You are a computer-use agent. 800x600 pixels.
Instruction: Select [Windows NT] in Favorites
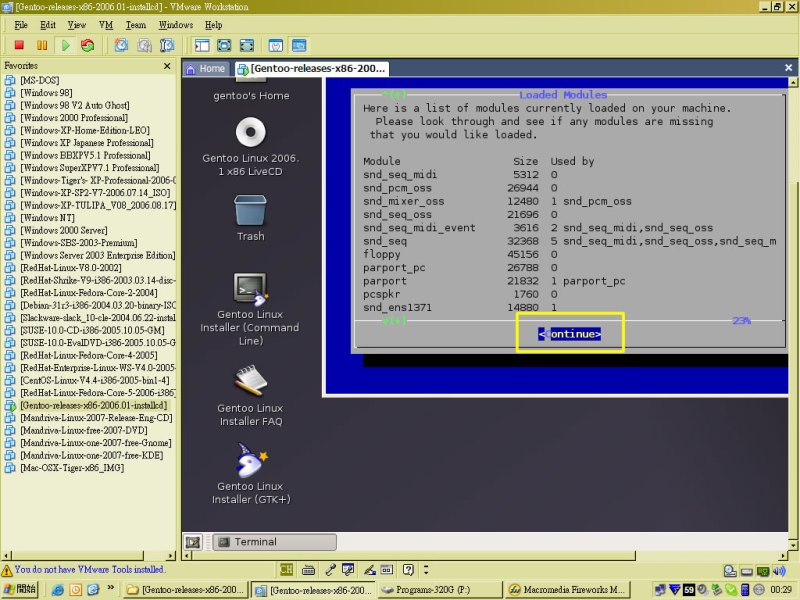point(47,218)
